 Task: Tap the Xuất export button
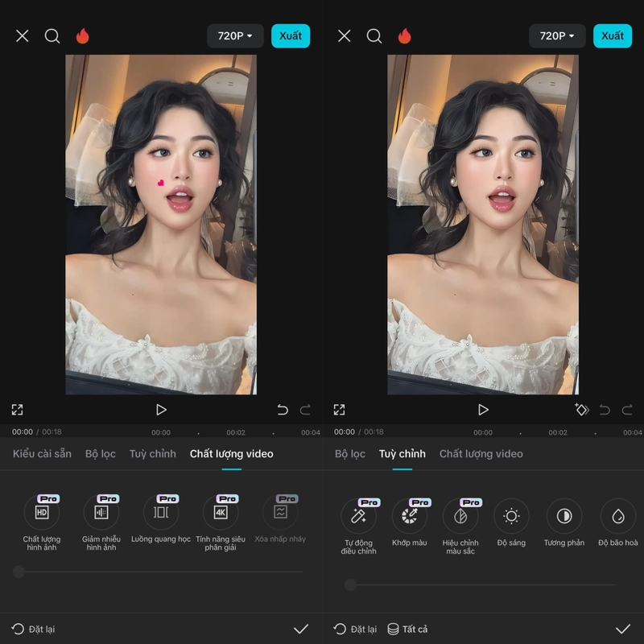(x=291, y=35)
